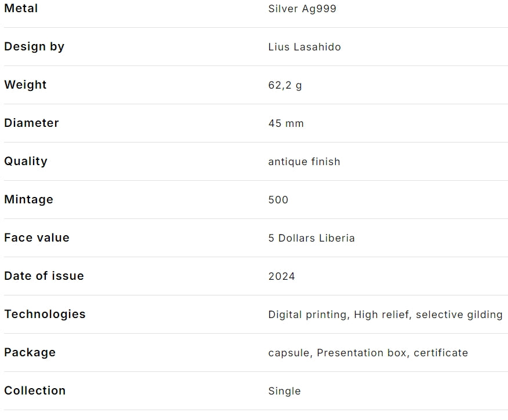
Task: Select the issue year 2024
Action: coord(282,277)
